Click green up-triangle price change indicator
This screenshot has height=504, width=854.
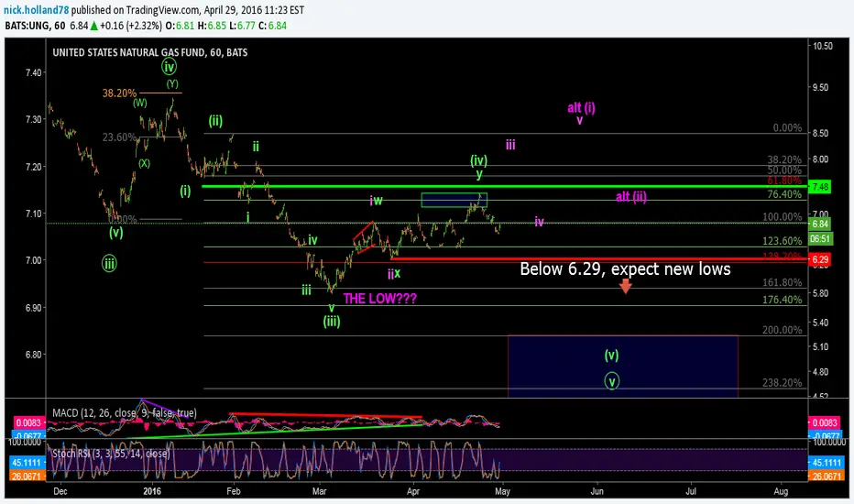point(94,26)
